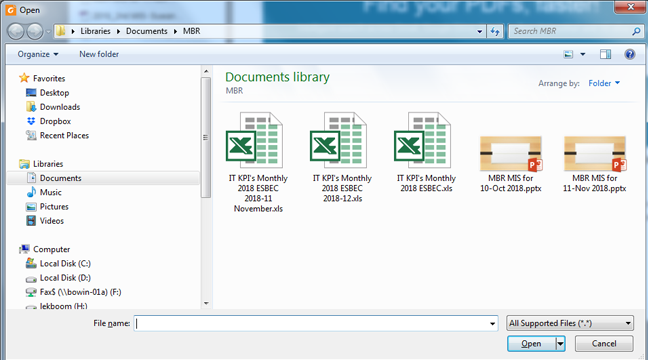The image size is (648, 360).
Task: Select Libraries in the address breadcrumb
Action: tap(95, 31)
